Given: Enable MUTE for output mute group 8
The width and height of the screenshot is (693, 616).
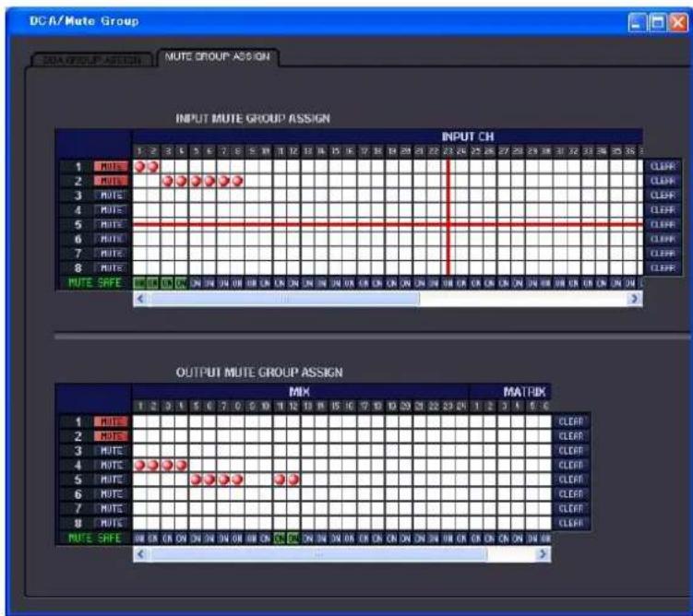Looking at the screenshot, I should point(111,523).
